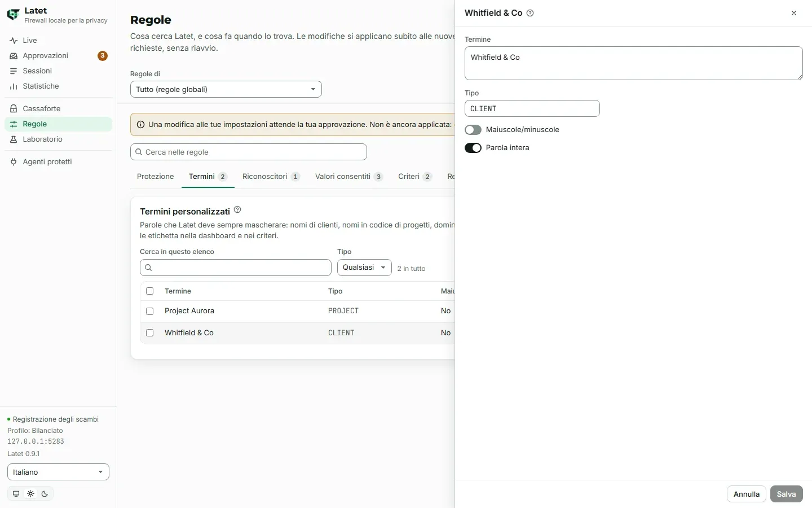Click help icon beside Termini personalizzati
Screen dimensions: 812x508
point(237,210)
